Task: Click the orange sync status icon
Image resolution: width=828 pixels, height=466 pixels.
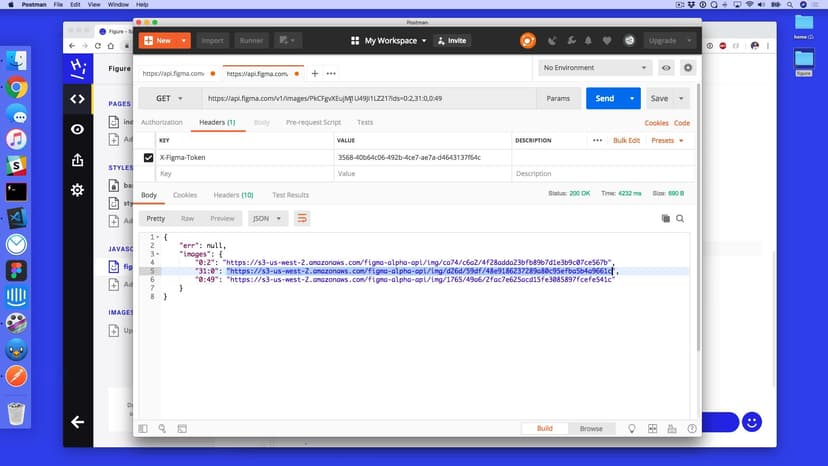Action: pyautogui.click(x=527, y=41)
